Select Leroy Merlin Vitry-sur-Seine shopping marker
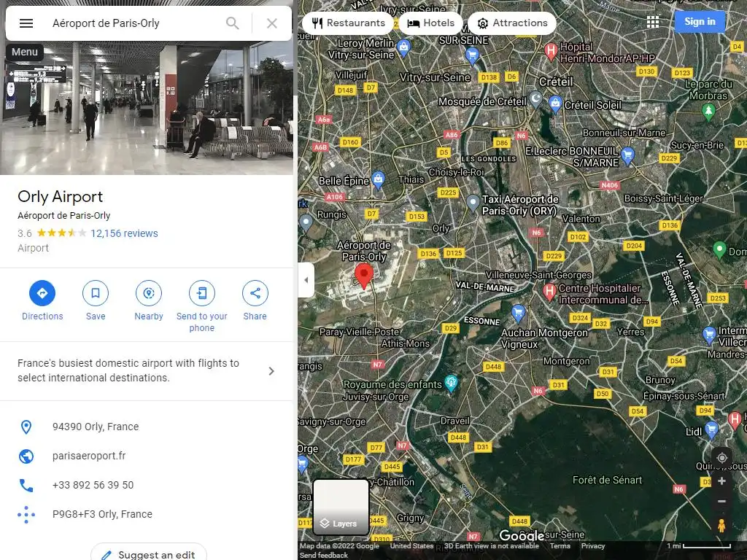The height and width of the screenshot is (560, 747). 404,47
